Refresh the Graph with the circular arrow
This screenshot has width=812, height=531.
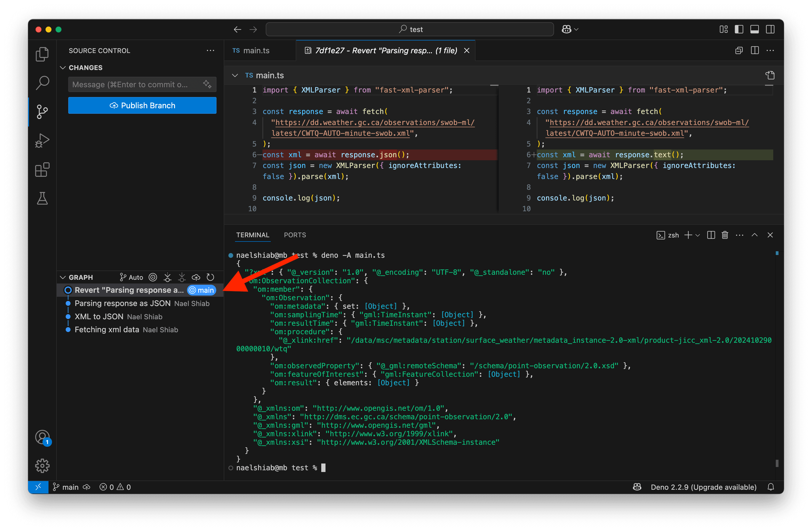(x=210, y=277)
